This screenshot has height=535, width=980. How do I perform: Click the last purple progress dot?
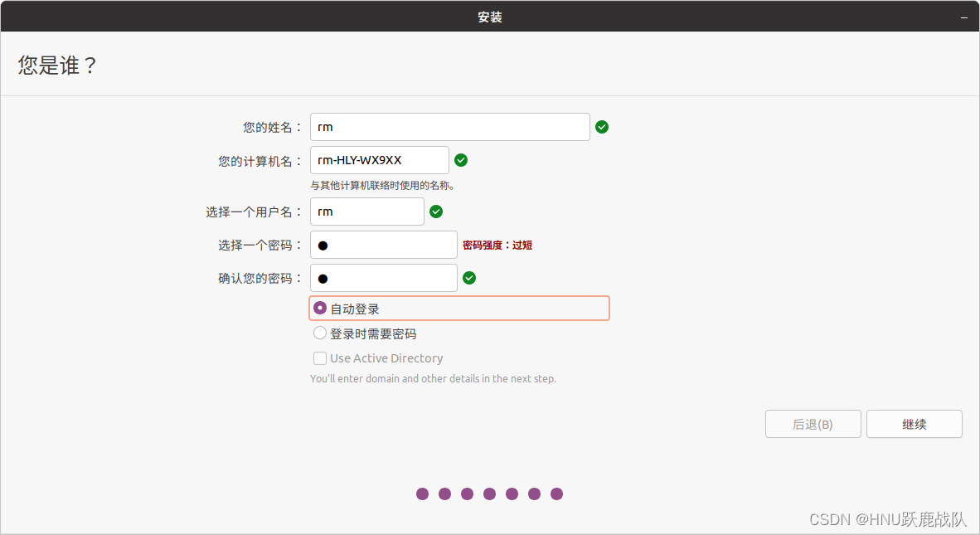pos(556,494)
